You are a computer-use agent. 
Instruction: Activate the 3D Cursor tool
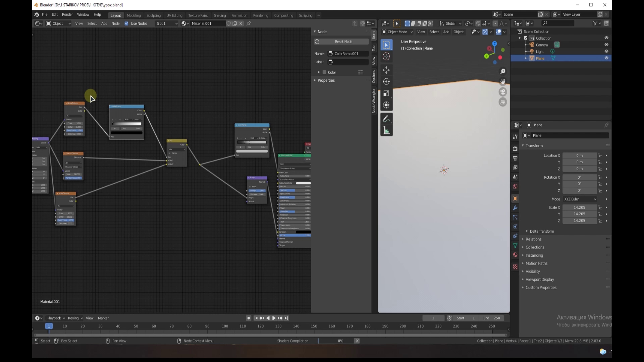coord(386,57)
